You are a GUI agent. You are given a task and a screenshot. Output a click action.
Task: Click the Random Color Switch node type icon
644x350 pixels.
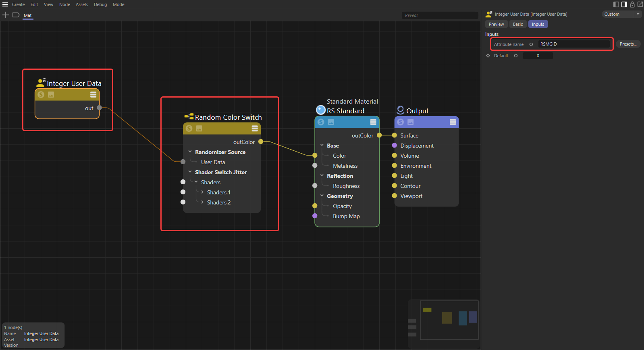(189, 117)
